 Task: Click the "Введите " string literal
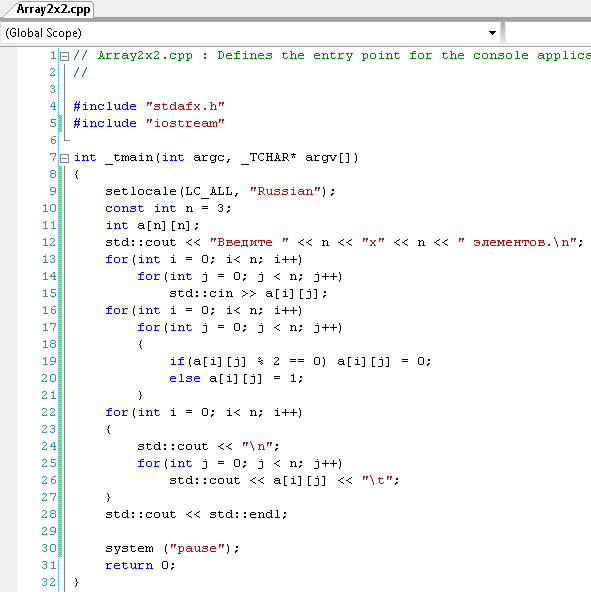click(x=249, y=242)
